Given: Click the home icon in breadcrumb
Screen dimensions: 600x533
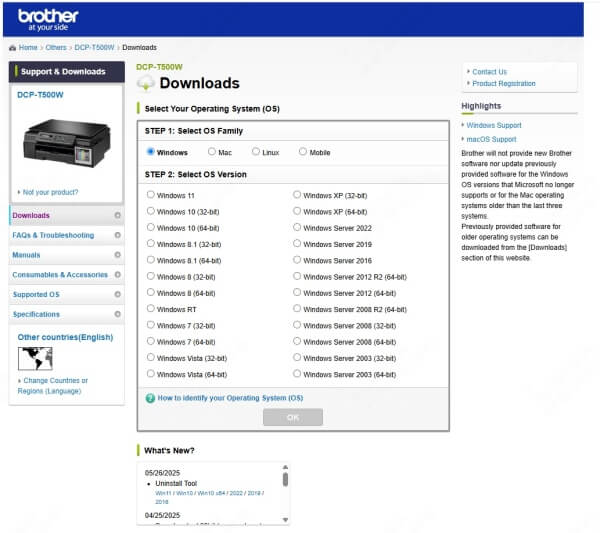Looking at the screenshot, I should [x=12, y=48].
